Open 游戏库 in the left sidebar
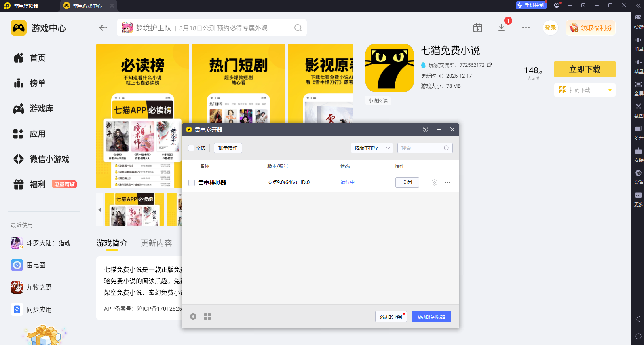The width and height of the screenshot is (644, 345). (x=41, y=108)
